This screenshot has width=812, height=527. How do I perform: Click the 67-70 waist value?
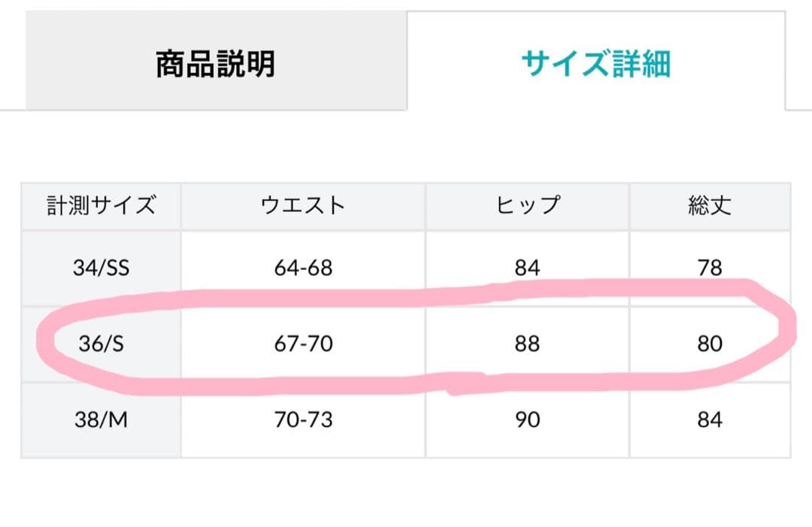tap(303, 344)
